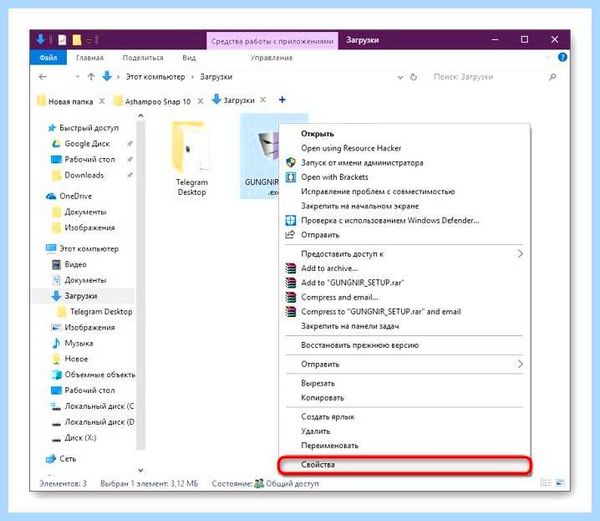Open Быстрый доступ in navigation pane

click(89, 128)
